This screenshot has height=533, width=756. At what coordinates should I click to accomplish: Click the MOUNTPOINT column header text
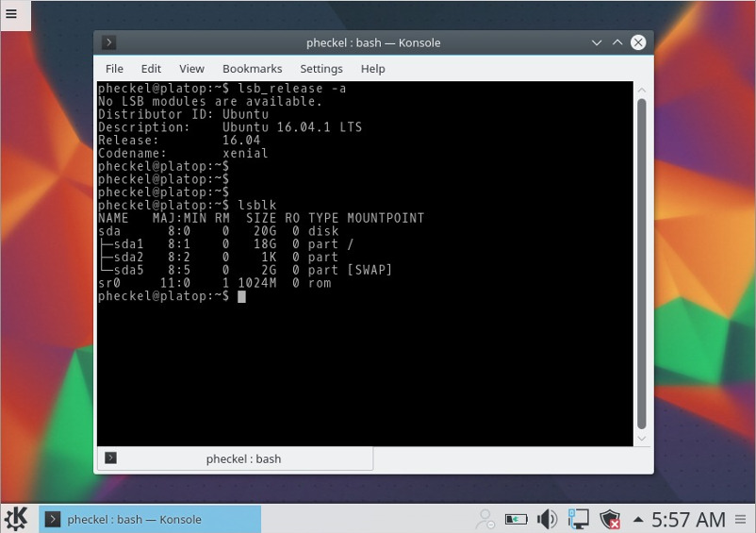pyautogui.click(x=386, y=218)
